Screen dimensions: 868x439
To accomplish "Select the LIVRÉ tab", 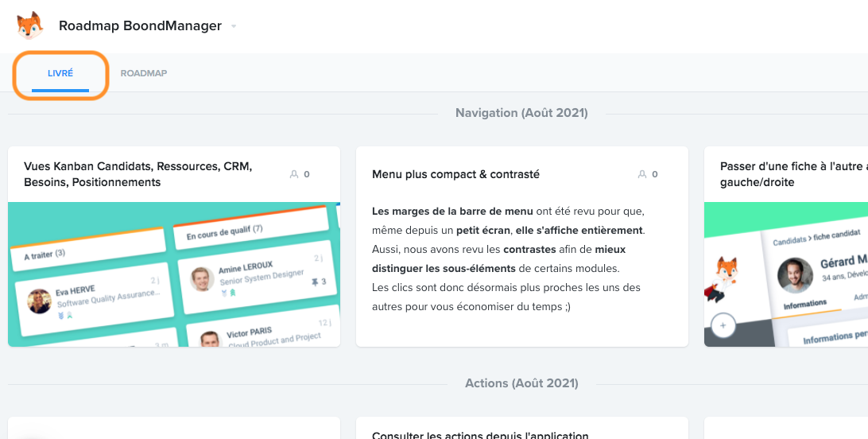I will pos(60,73).
